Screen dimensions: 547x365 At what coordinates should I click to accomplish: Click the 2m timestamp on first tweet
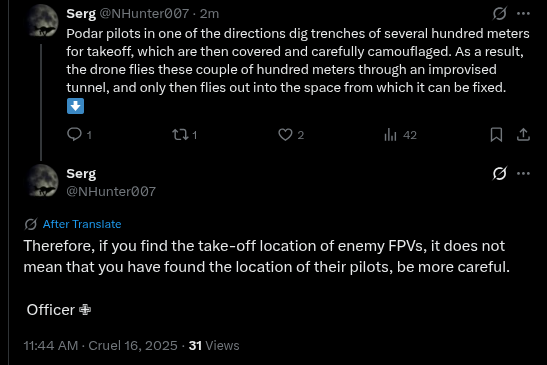(209, 14)
